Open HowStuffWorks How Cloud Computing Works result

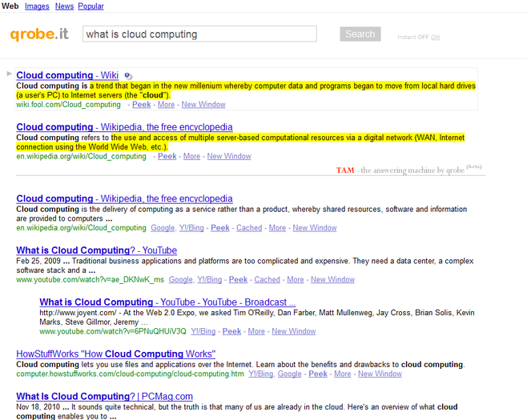pos(116,354)
